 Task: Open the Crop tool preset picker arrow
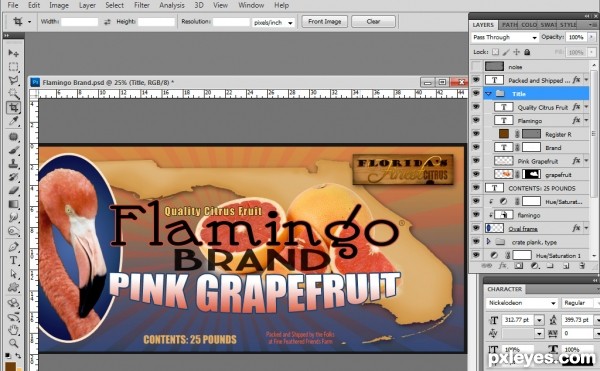tap(29, 22)
